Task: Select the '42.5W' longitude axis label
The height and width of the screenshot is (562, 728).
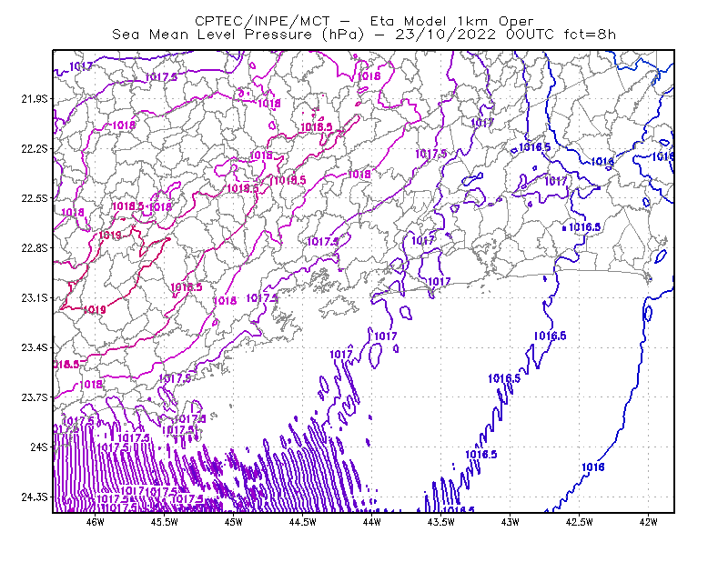Action: pos(580,522)
